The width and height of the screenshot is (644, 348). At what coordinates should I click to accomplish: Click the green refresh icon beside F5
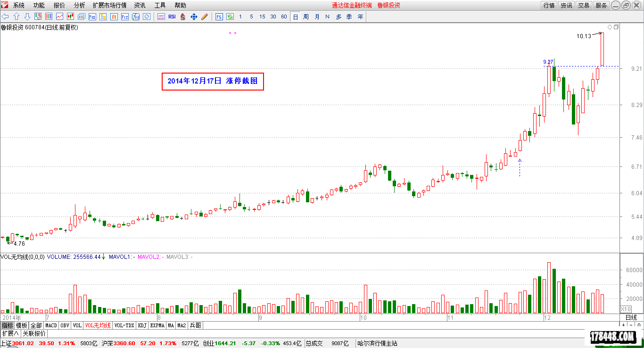[x=230, y=17]
